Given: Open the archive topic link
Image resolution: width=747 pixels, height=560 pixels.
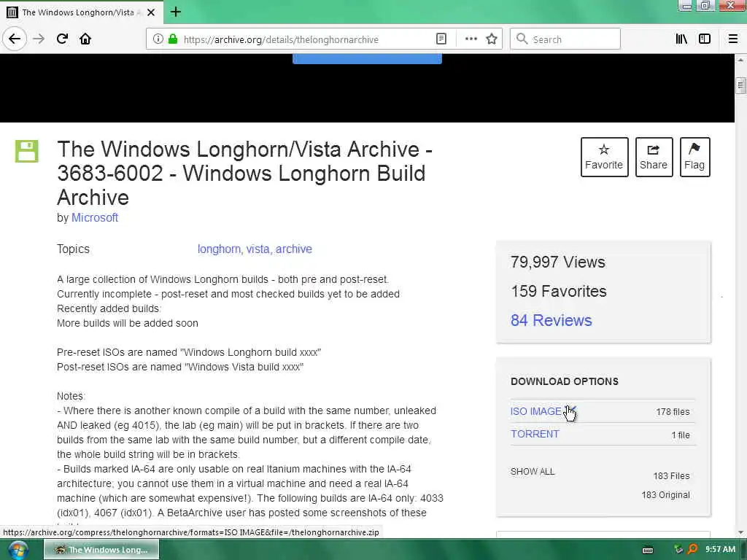Looking at the screenshot, I should pyautogui.click(x=294, y=249).
